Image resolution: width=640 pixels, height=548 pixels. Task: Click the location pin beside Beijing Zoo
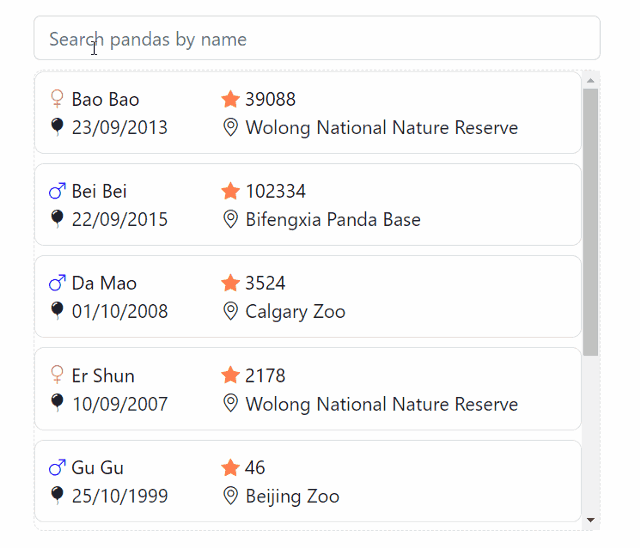tap(231, 496)
